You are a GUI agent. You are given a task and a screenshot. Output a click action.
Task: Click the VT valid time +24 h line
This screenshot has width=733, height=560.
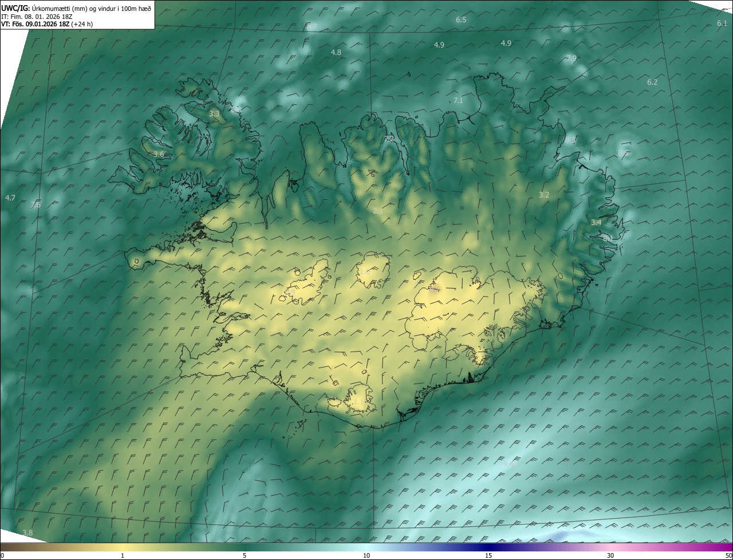click(47, 24)
